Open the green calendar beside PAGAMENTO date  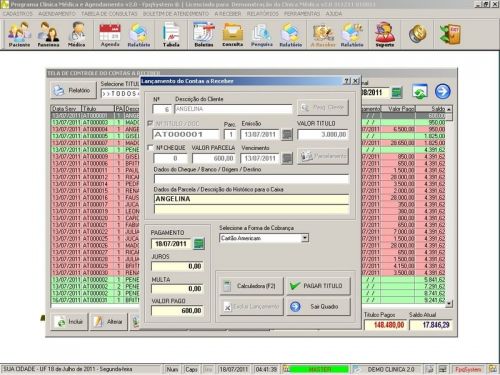pyautogui.click(x=199, y=244)
